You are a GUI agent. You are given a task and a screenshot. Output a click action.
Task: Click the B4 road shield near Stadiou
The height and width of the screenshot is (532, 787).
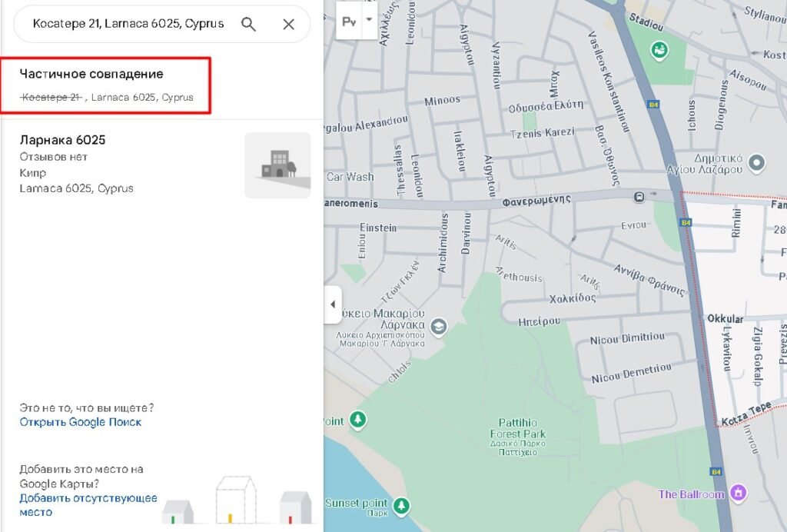(653, 105)
